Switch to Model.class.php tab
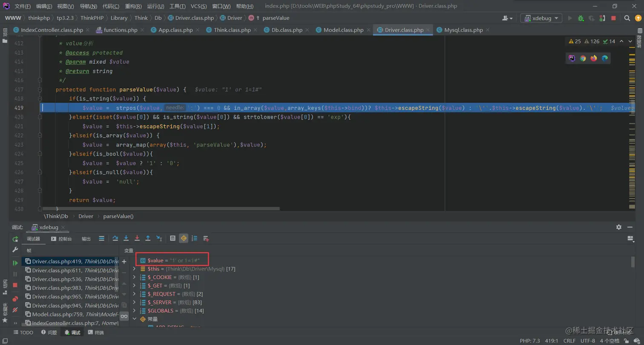This screenshot has height=345, width=644. 343,30
